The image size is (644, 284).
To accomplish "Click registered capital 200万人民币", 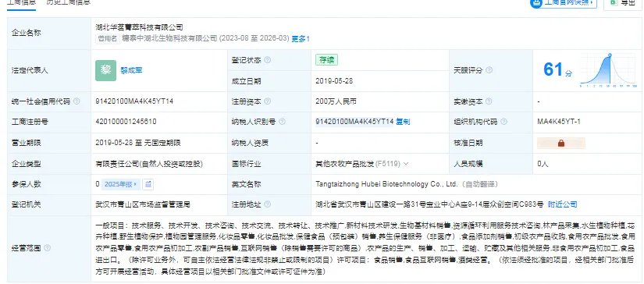I will tap(336, 101).
